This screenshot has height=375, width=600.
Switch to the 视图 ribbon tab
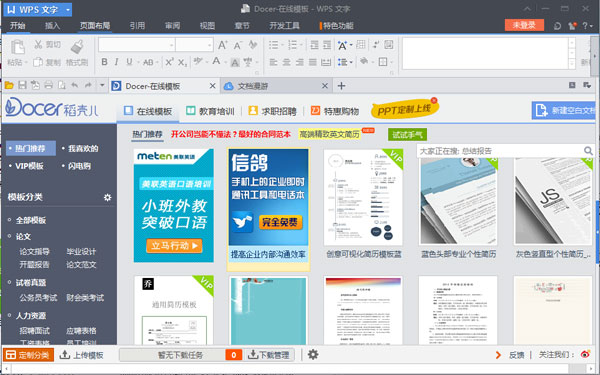207,25
